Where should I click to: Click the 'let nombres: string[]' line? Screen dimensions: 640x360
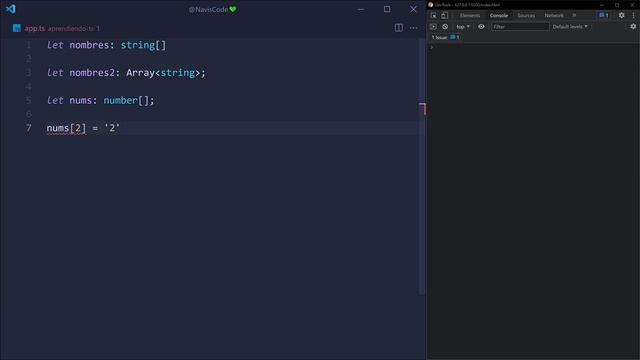point(106,45)
